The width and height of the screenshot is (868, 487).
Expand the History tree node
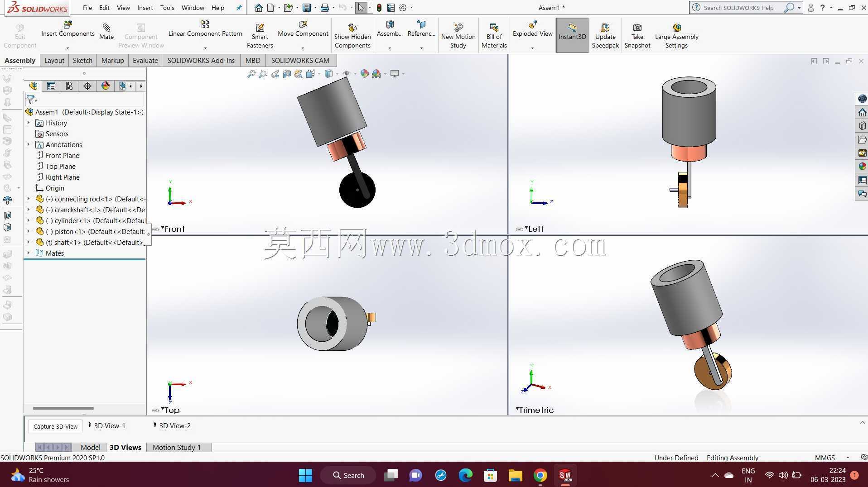point(29,123)
